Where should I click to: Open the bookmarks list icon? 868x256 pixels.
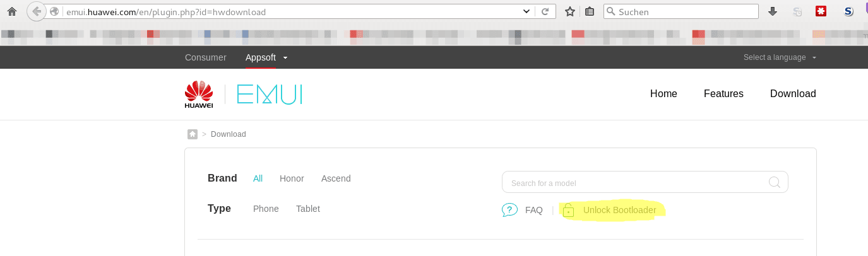(x=590, y=11)
